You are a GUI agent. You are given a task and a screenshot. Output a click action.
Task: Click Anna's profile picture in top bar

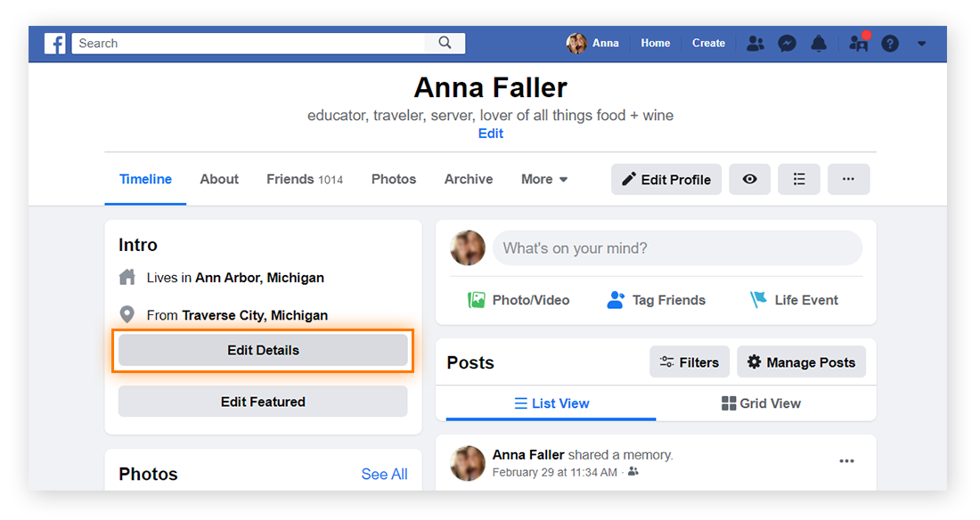[x=576, y=43]
